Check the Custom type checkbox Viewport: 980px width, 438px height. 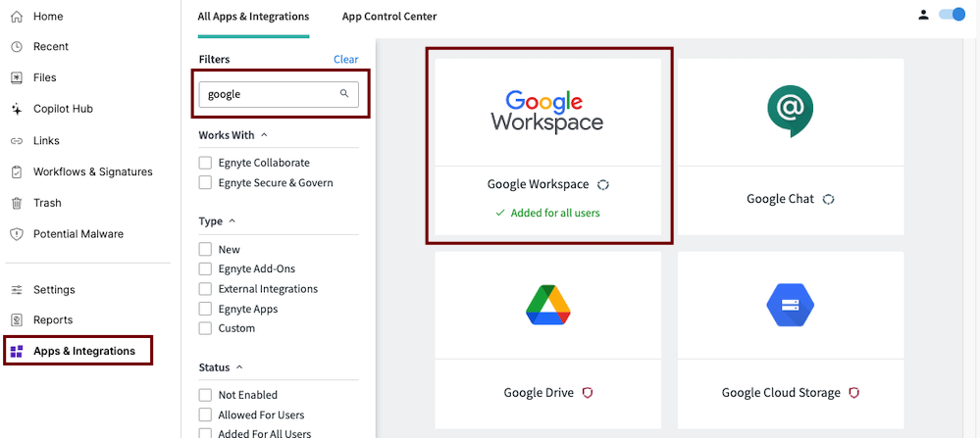205,328
